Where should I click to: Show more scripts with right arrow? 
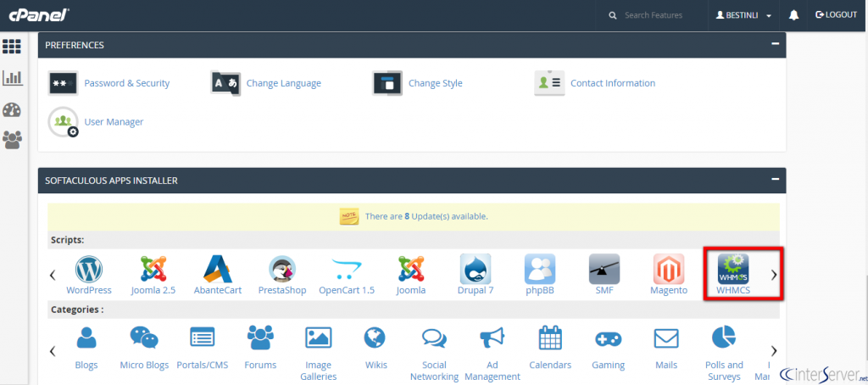pyautogui.click(x=774, y=275)
